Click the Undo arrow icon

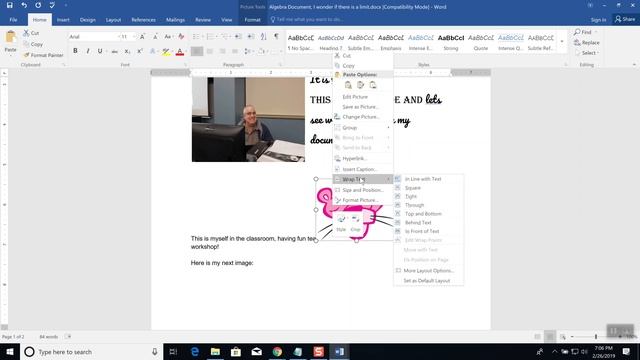pos(24,5)
